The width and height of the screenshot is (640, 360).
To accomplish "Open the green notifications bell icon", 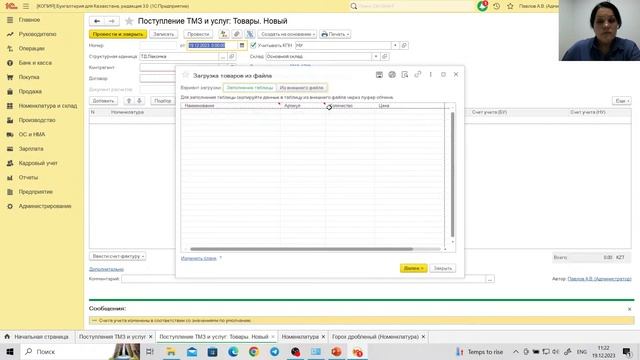I will tap(482, 6).
